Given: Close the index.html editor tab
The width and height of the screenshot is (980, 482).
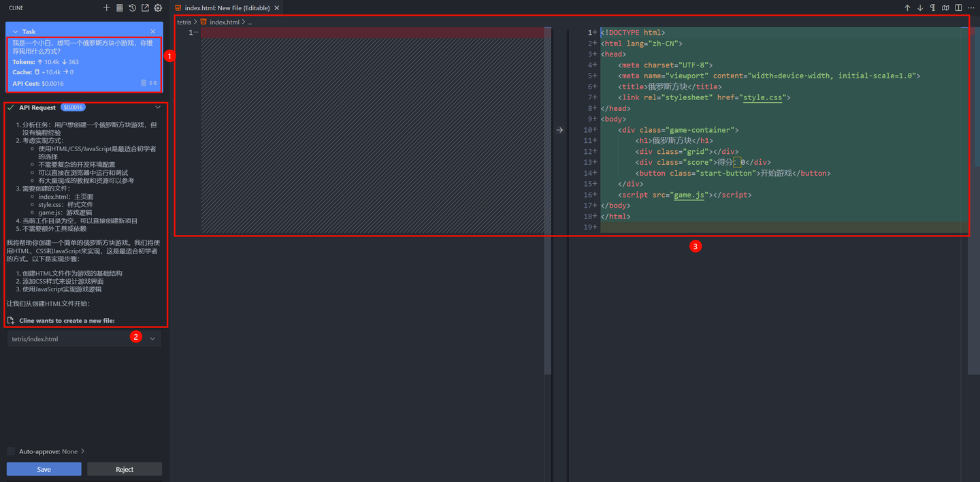Looking at the screenshot, I should pos(276,8).
